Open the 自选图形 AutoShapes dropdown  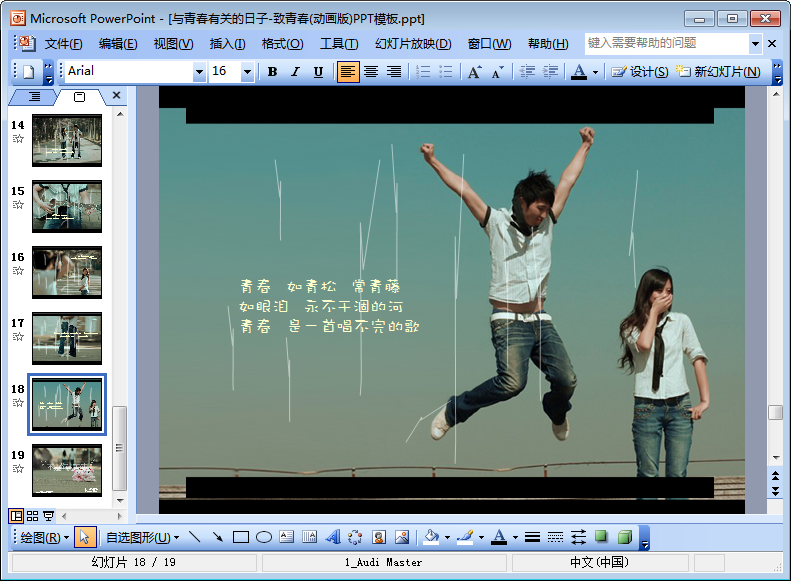coord(139,537)
